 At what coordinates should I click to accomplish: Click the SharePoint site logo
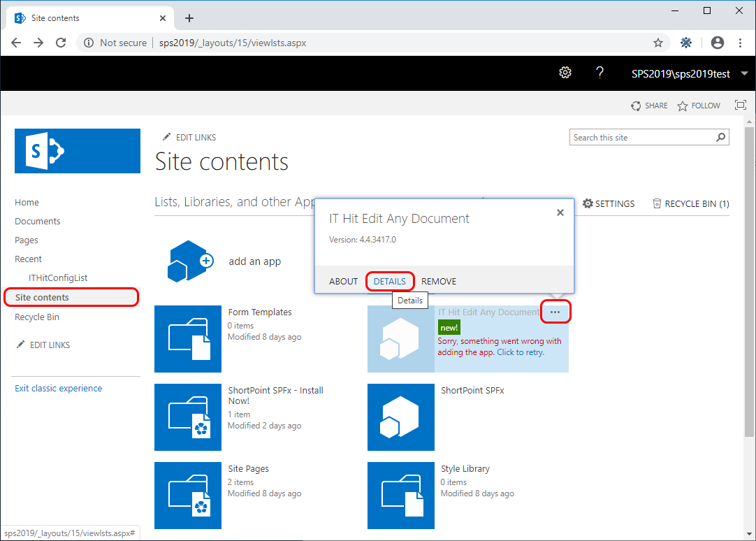tap(77, 151)
